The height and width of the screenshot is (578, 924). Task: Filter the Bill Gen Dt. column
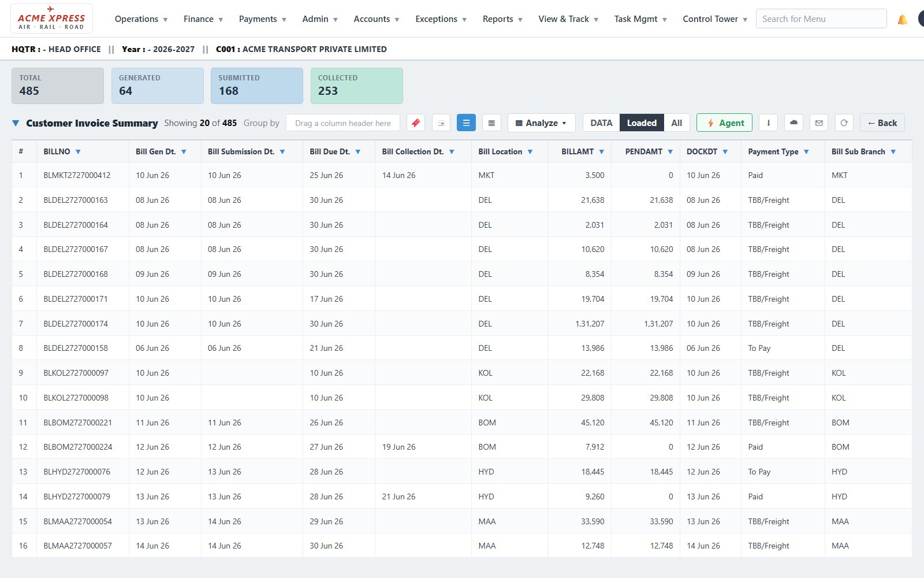click(184, 152)
